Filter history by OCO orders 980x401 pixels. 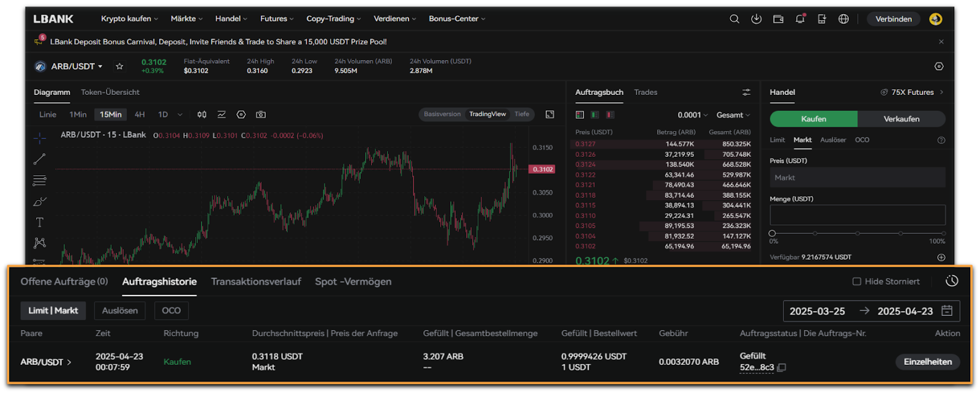(x=171, y=310)
